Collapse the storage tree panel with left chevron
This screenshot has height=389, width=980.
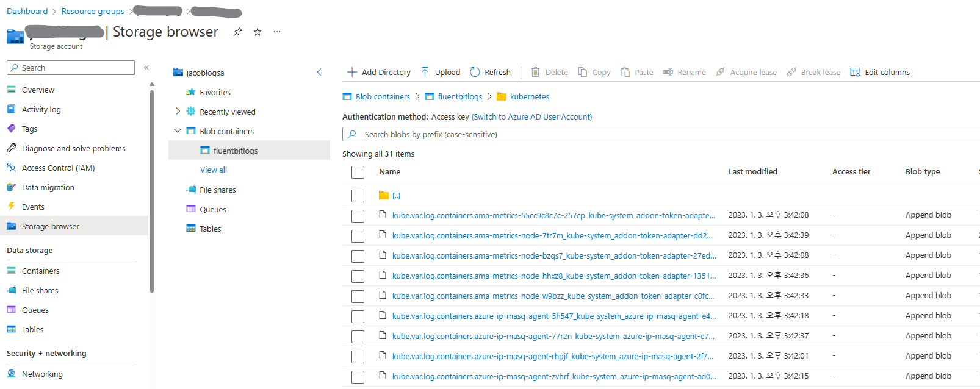pos(319,72)
